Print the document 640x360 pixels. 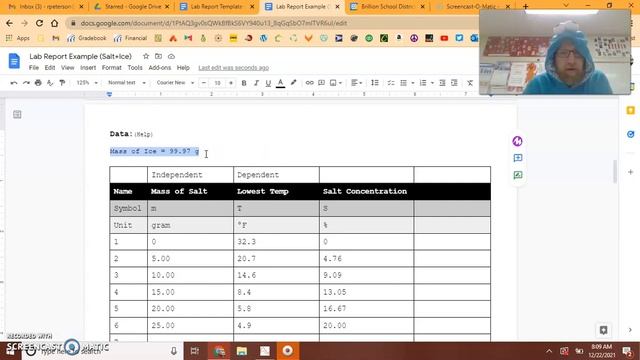(38, 83)
